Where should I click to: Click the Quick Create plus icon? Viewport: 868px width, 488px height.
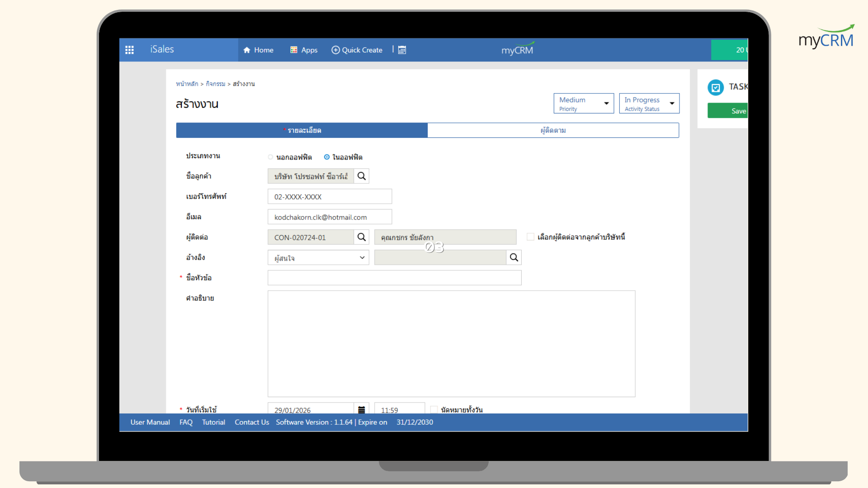click(x=335, y=50)
